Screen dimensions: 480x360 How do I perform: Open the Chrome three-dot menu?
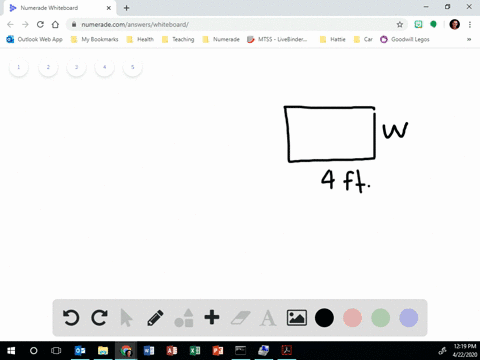pos(470,24)
